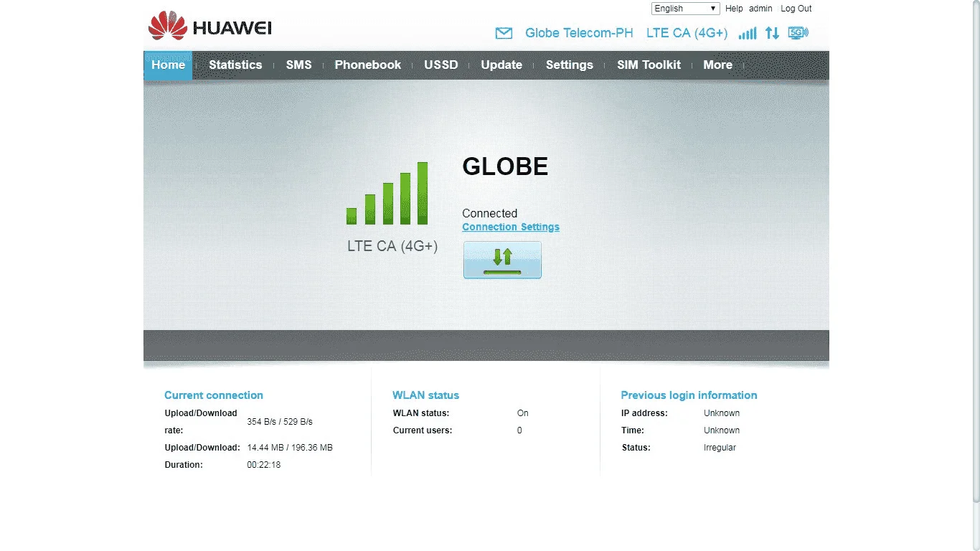
Task: Click the data transfer arrows icon in header
Action: pos(772,33)
